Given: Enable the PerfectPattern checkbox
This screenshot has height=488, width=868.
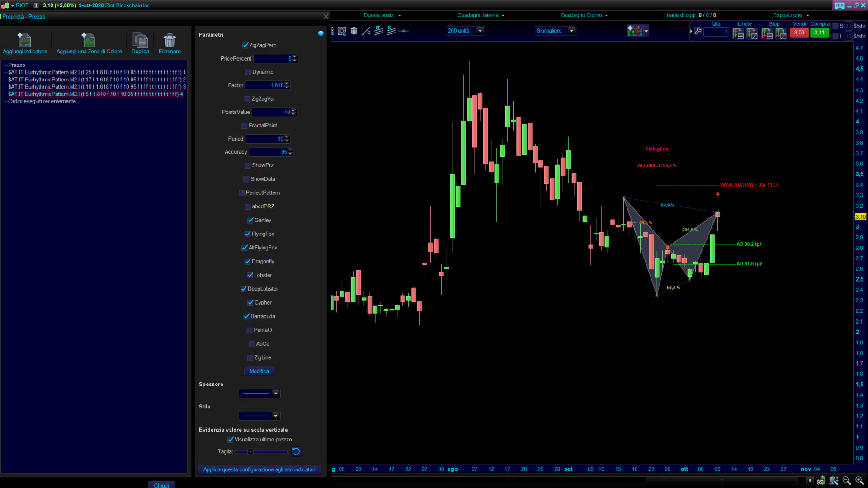Looking at the screenshot, I should 241,193.
